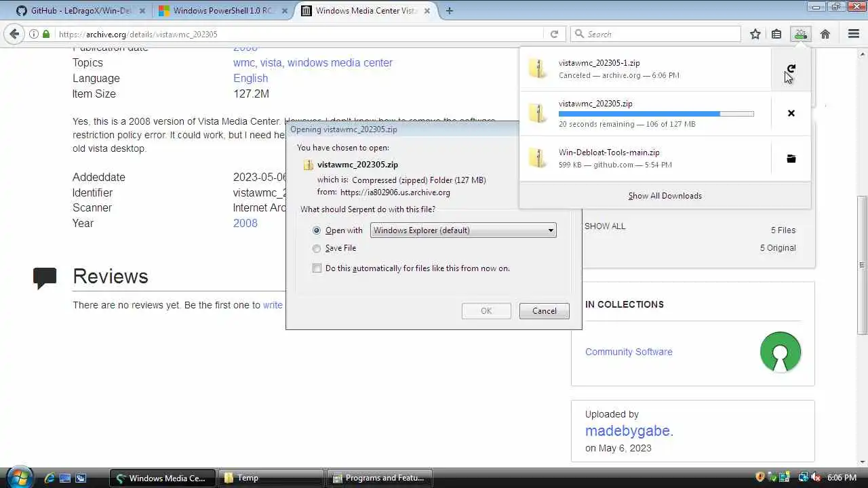Go to the browser home page
Viewport: 868px width, 488px height.
(x=825, y=34)
